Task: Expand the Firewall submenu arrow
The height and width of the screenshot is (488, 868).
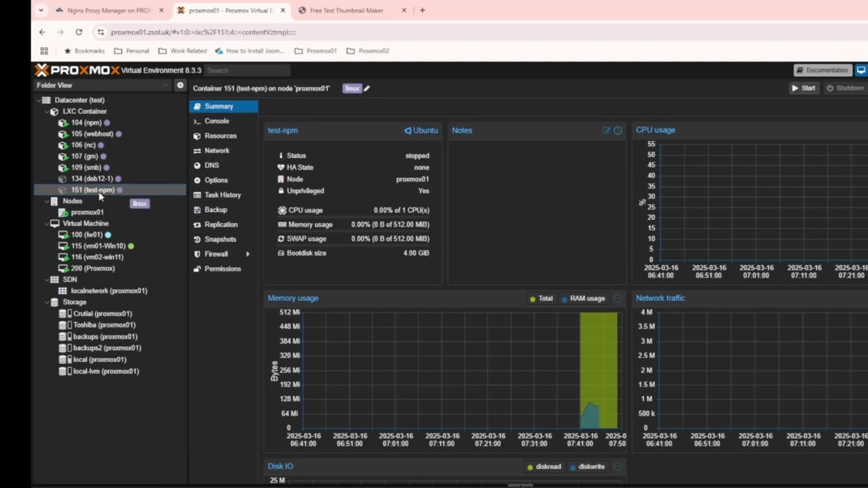Action: (x=248, y=254)
